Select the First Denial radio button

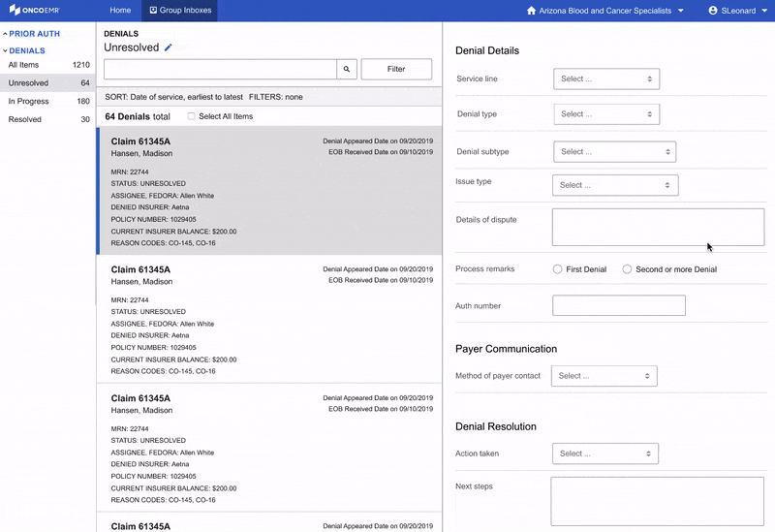558,269
